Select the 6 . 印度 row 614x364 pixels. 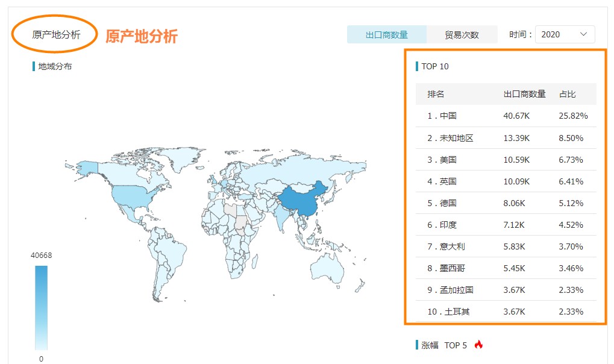tap(506, 225)
